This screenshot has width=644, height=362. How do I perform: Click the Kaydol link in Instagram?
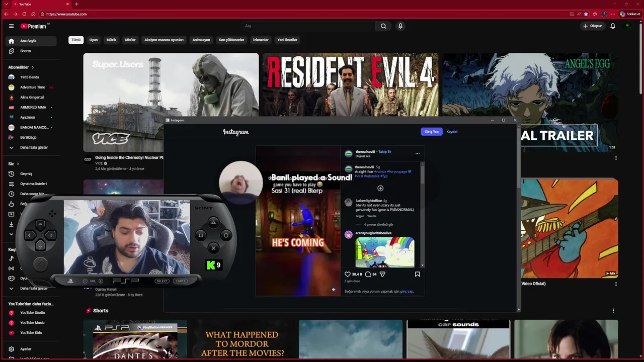pyautogui.click(x=452, y=132)
